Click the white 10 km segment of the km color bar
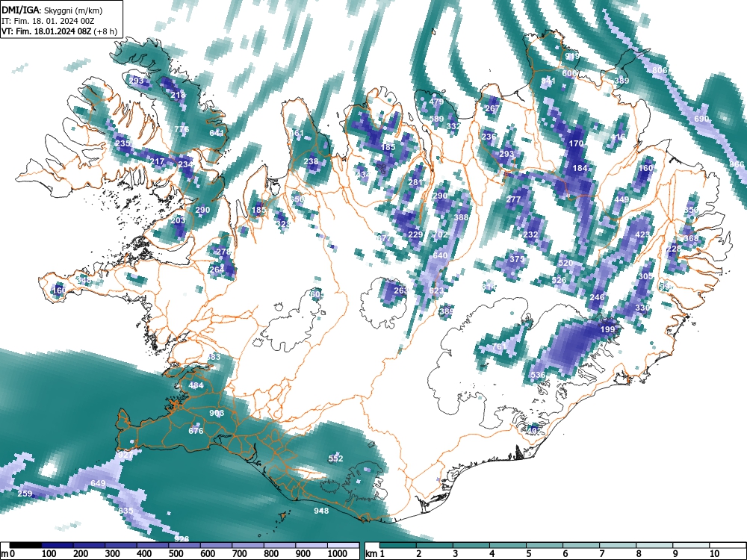 (x=728, y=545)
